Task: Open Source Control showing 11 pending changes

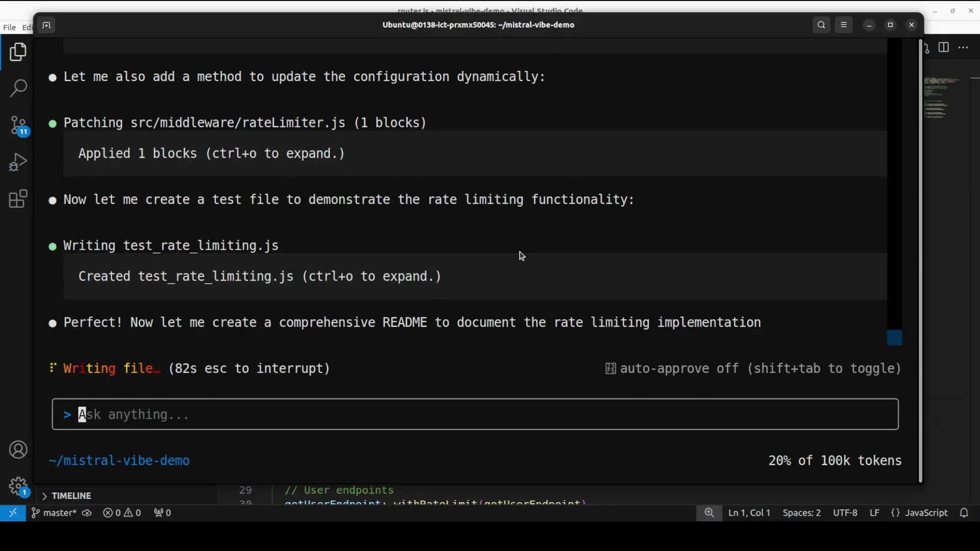Action: click(x=18, y=125)
